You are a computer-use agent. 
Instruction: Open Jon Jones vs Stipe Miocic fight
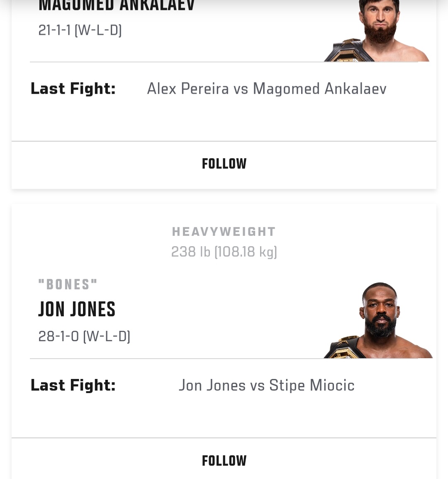pyautogui.click(x=267, y=386)
